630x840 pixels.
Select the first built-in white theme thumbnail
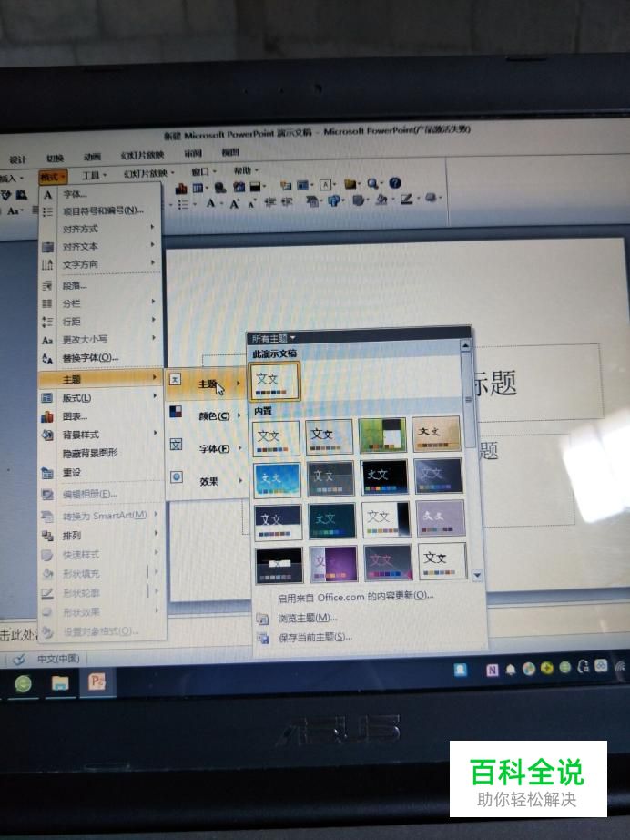point(276,438)
